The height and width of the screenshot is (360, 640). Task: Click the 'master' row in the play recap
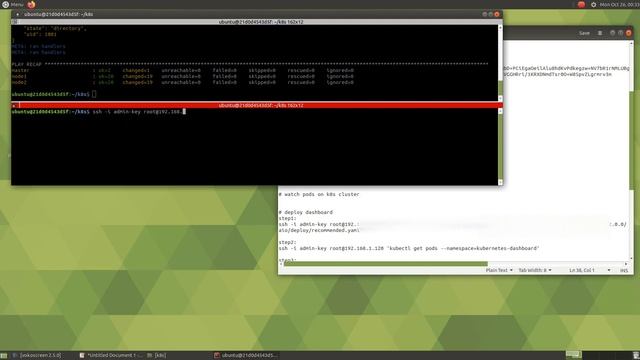tap(182, 70)
